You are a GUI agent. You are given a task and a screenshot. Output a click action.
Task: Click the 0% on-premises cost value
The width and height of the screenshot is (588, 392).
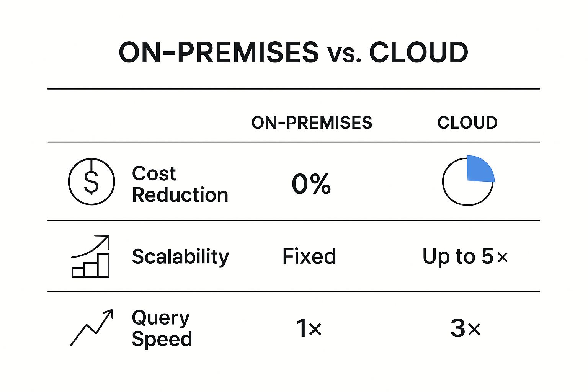(311, 184)
